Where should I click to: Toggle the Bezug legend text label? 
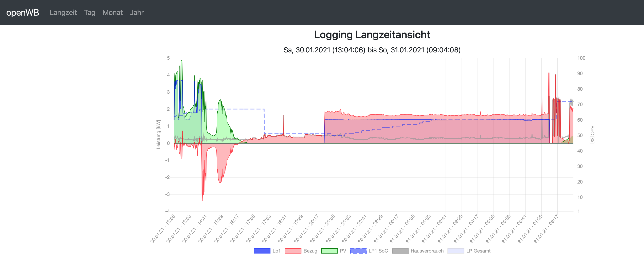tap(310, 251)
